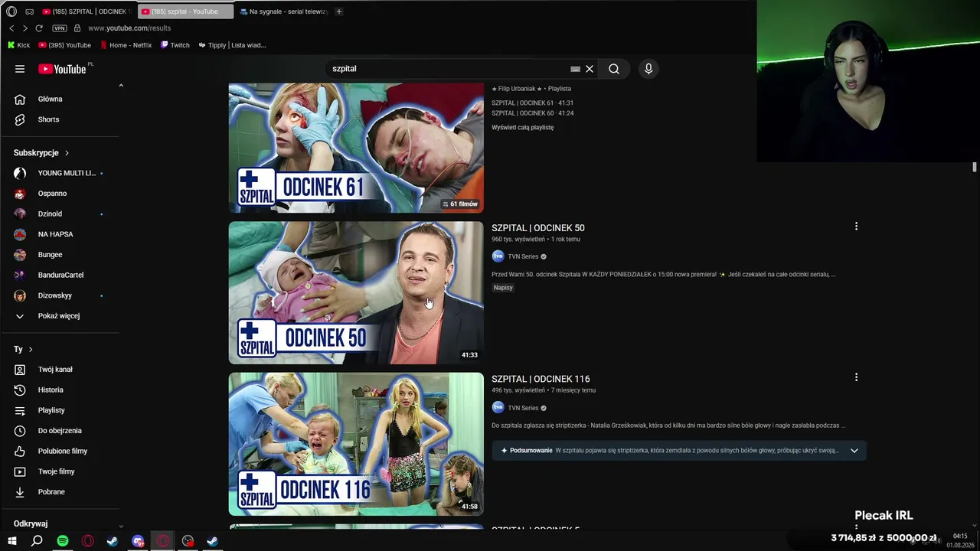Open OBS Studio from the taskbar
This screenshot has width=980, height=551.
click(188, 541)
